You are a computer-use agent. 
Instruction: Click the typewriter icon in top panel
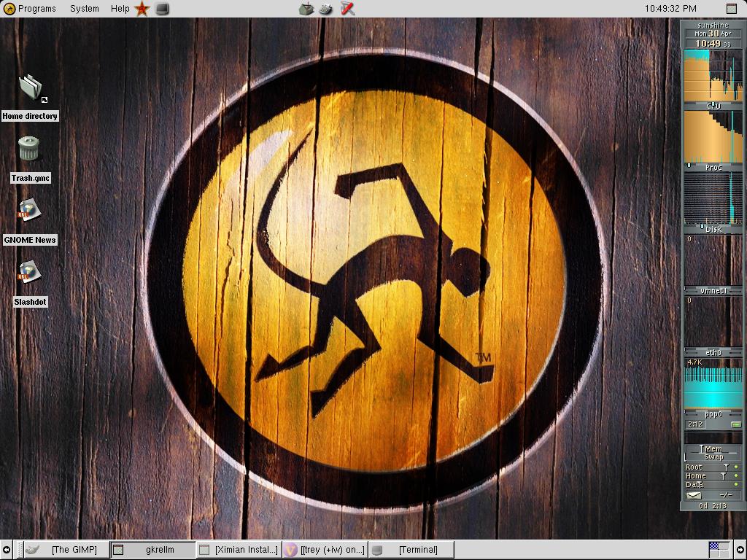(x=326, y=9)
